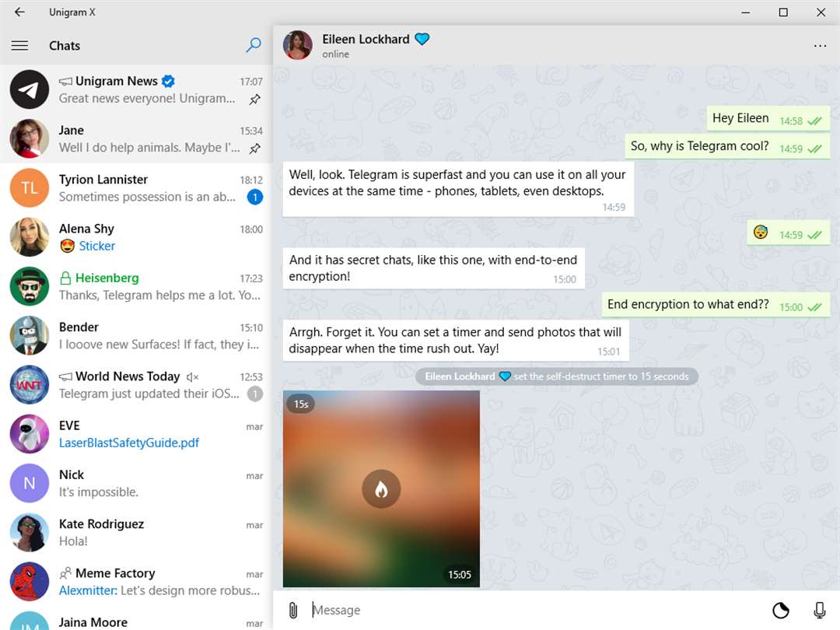The image size is (840, 630).
Task: Click the attach file paperclip icon
Action: coord(293,610)
